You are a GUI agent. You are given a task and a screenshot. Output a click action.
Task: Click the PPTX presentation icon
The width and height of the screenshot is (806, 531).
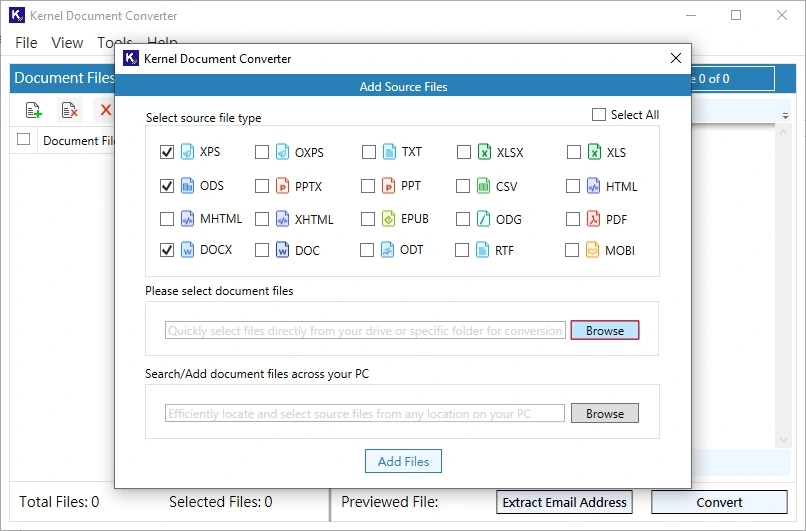[x=282, y=186]
